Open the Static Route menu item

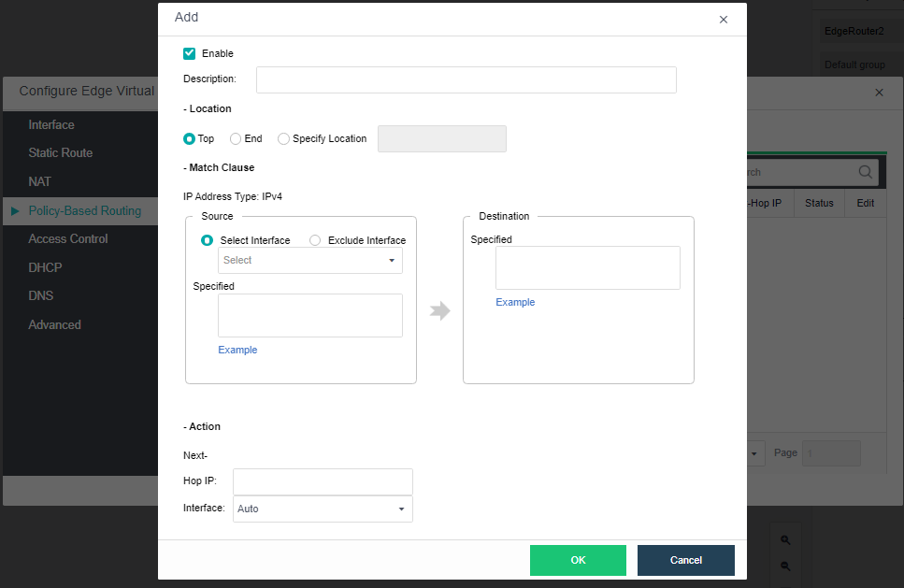(61, 152)
